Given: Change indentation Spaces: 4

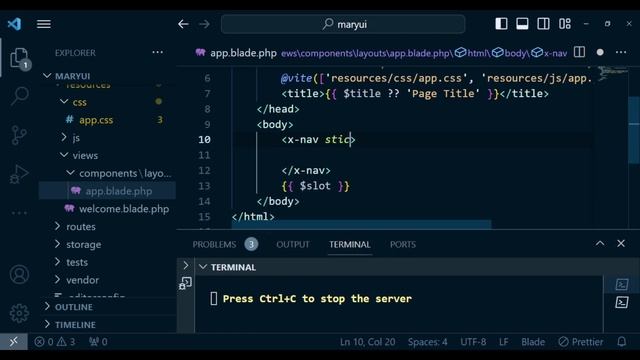Looking at the screenshot, I should tap(427, 342).
